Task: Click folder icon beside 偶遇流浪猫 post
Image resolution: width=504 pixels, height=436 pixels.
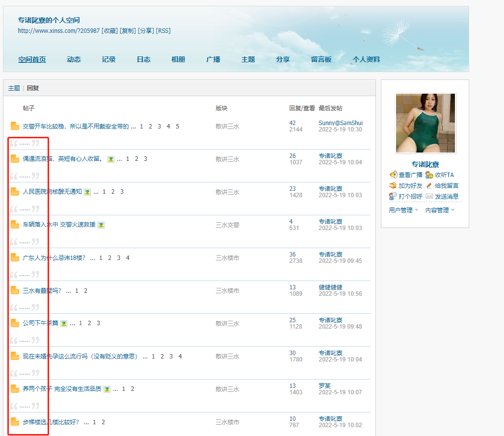Action: click(15, 159)
